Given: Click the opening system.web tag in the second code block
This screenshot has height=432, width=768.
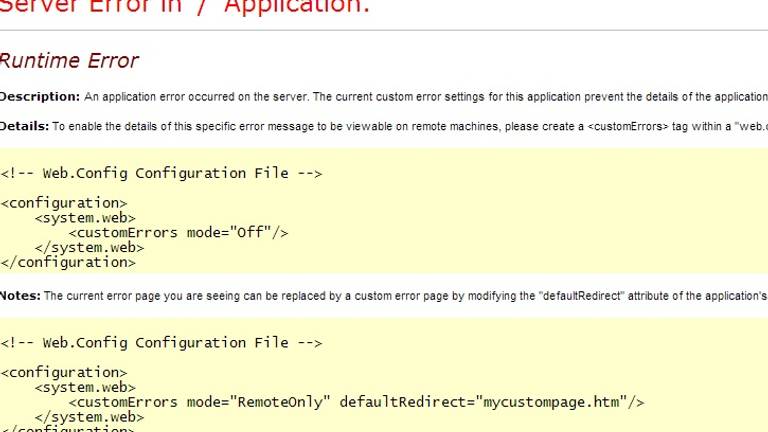Looking at the screenshot, I should pos(85,388).
